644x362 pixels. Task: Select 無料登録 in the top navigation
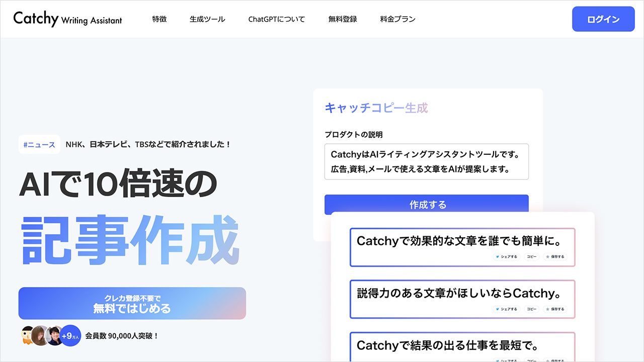343,19
